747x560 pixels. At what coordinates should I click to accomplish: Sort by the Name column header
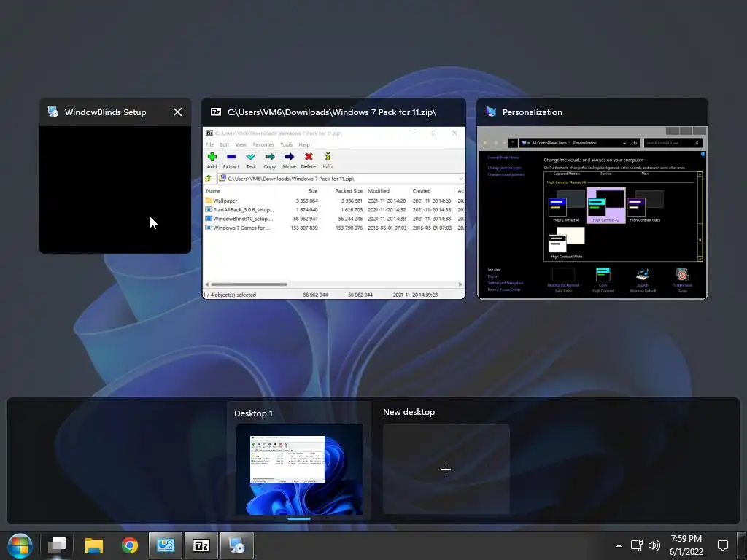tap(213, 190)
